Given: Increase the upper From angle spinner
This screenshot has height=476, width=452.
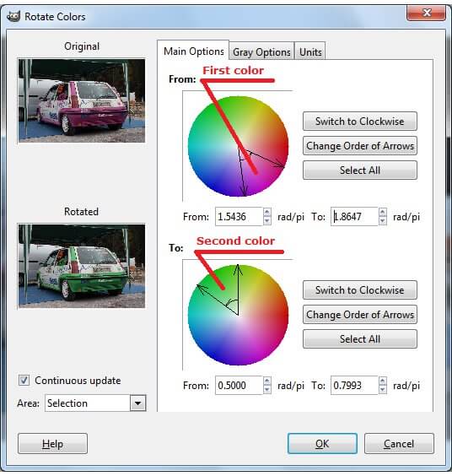Looking at the screenshot, I should tap(267, 212).
